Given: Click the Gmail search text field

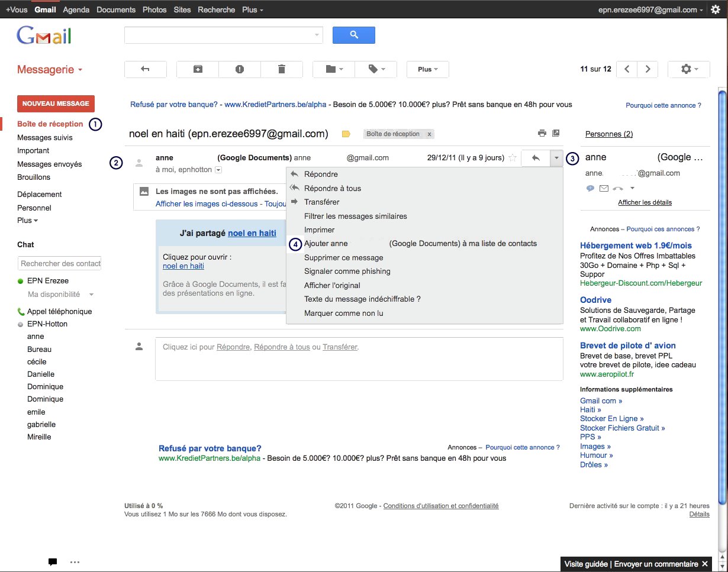Looking at the screenshot, I should [x=218, y=35].
